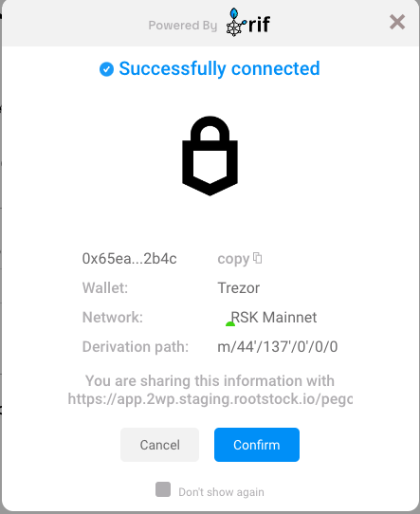Click the "copy" text link
This screenshot has height=514, width=420.
[x=233, y=259]
